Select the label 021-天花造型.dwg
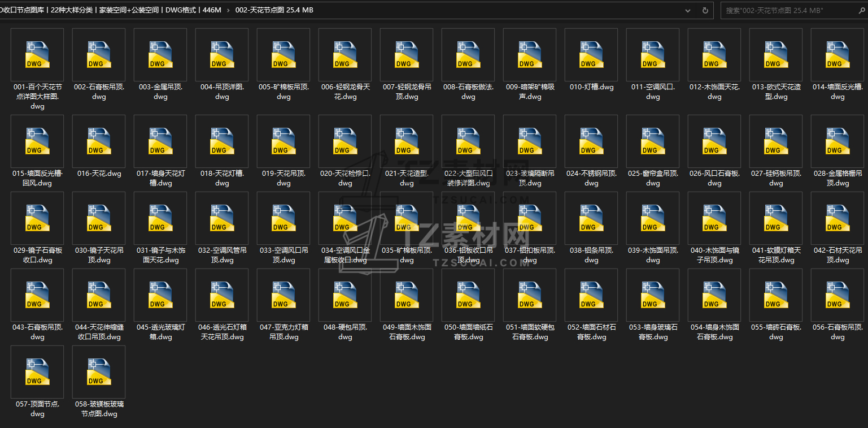Image resolution: width=868 pixels, height=428 pixels. 407,179
